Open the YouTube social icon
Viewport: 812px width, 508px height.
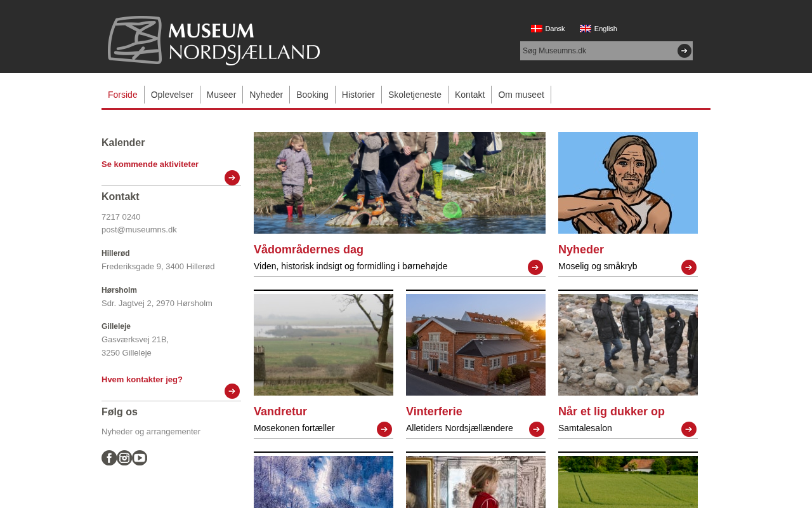(x=140, y=458)
